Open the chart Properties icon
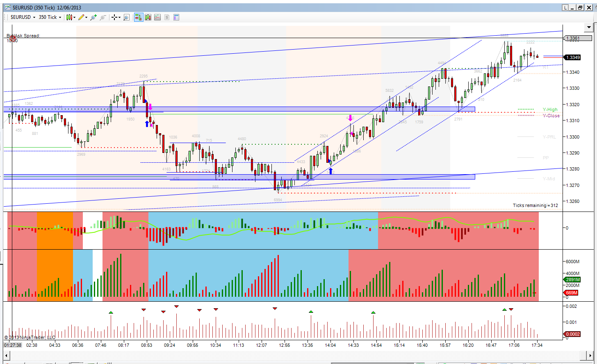This screenshot has height=364, width=597. click(x=176, y=17)
